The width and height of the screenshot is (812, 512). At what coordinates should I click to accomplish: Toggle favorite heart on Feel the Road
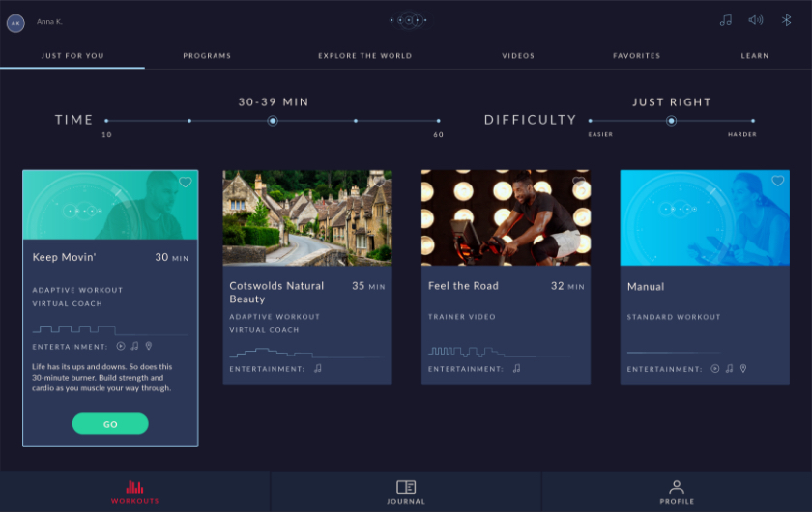(x=579, y=181)
